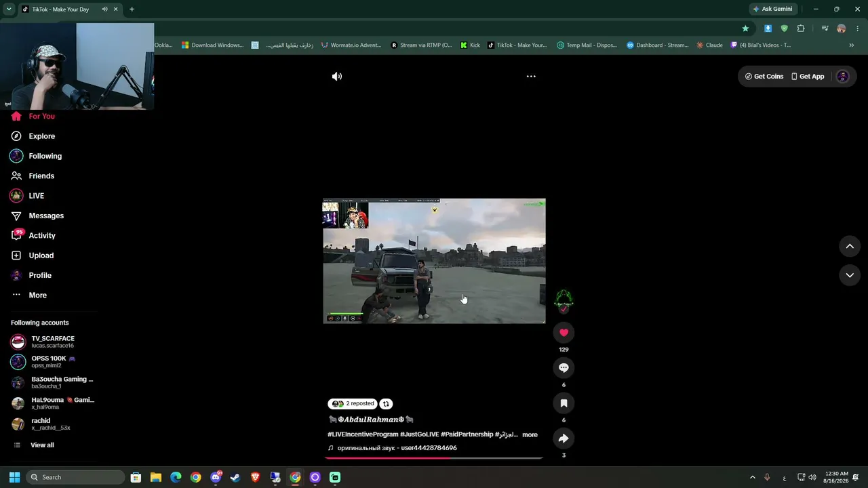Open the video creator's avatar
The image size is (868, 488).
click(564, 300)
